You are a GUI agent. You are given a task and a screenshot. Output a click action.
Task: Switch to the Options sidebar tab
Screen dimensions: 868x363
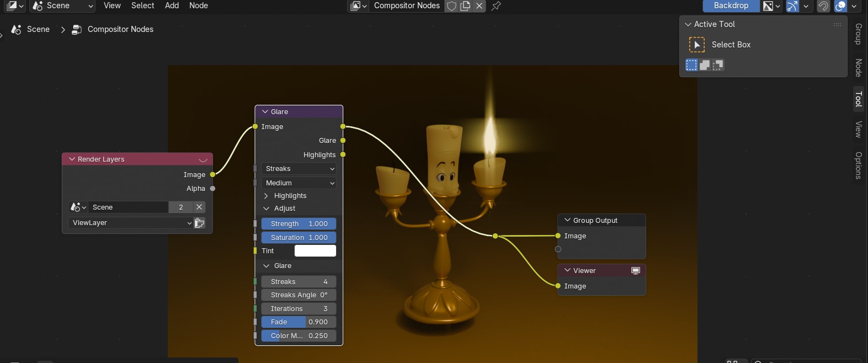pyautogui.click(x=859, y=166)
